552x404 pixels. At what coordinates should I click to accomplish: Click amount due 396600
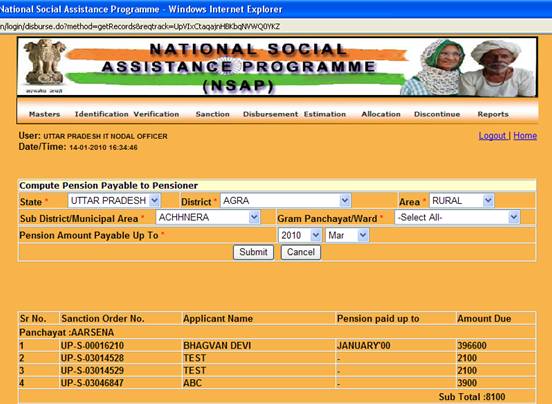click(472, 346)
